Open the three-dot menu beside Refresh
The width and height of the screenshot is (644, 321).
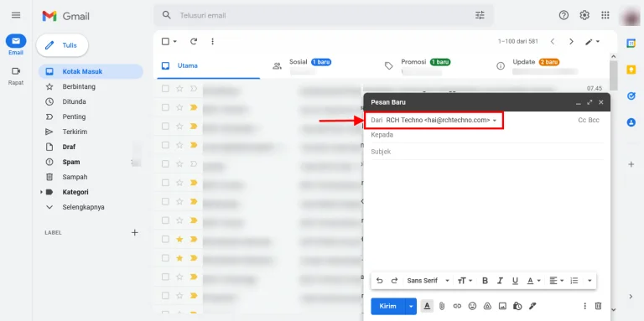pos(212,41)
